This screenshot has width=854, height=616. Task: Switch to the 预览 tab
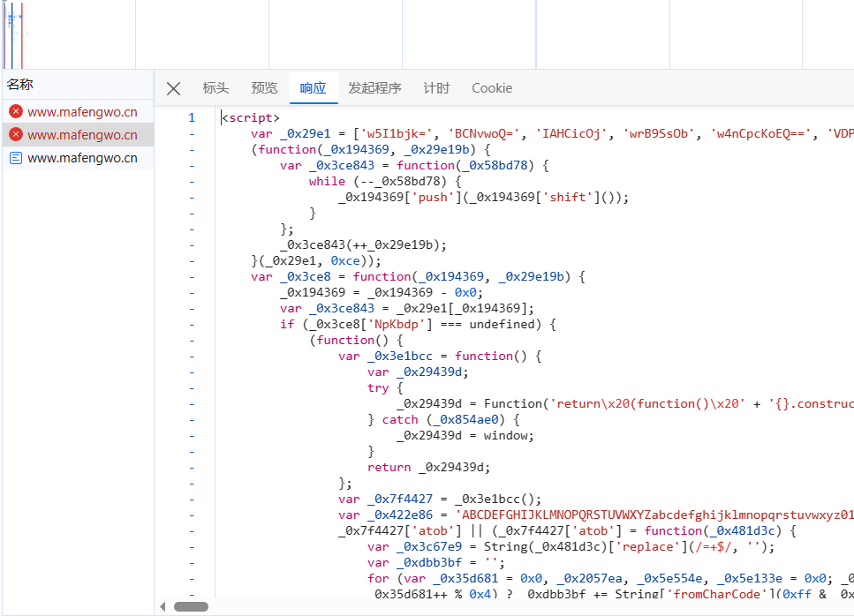(264, 88)
